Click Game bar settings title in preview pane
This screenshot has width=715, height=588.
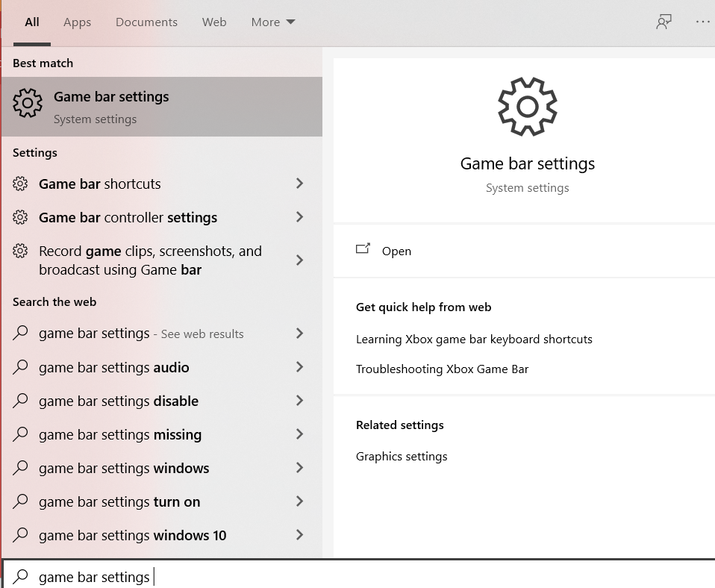coord(527,163)
